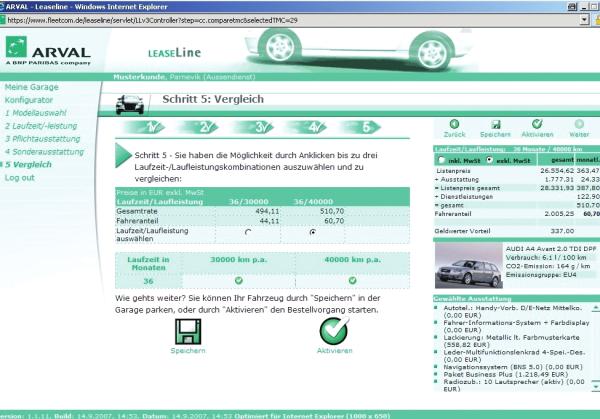Image resolution: width=600 pixels, height=419 pixels.
Task: Click the large Speichern floppy disk icon
Action: (x=187, y=331)
